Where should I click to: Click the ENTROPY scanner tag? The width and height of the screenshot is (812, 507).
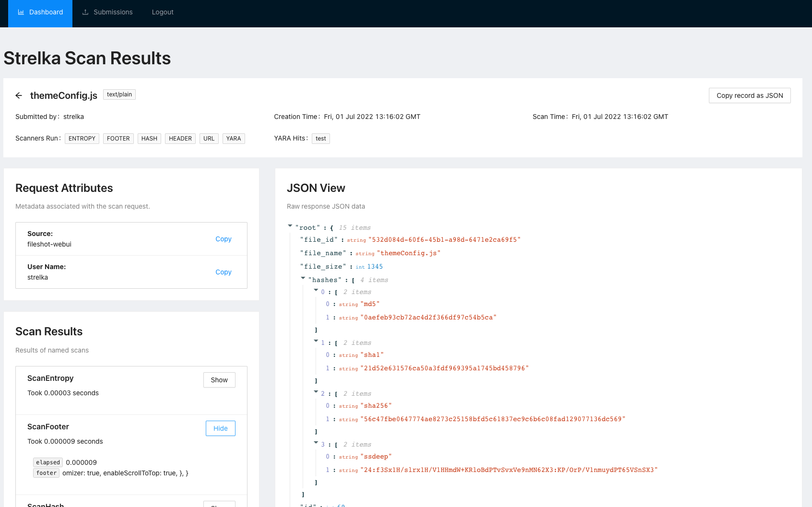[82, 139]
